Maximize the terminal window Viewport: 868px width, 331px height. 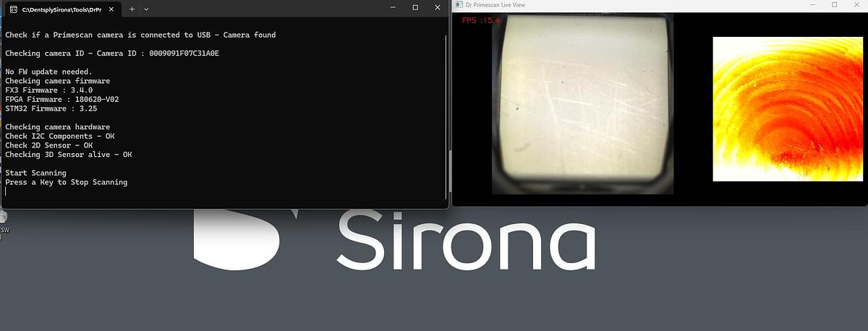tap(415, 7)
